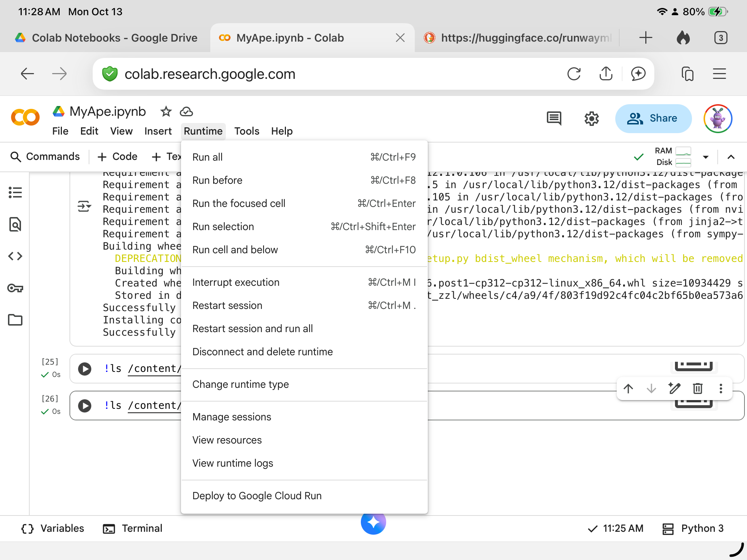Open the Secrets key icon in sidebar
The height and width of the screenshot is (560, 747).
click(x=15, y=288)
